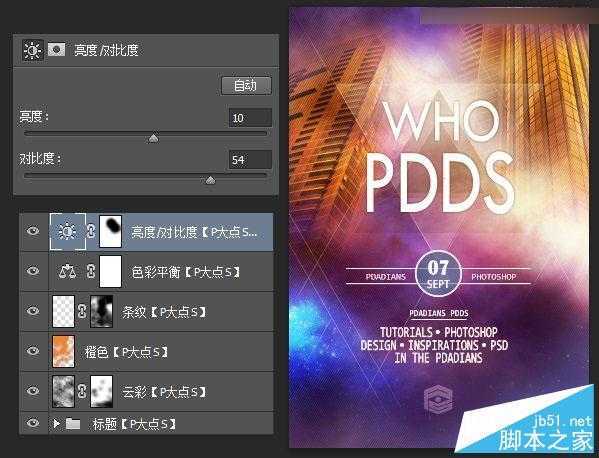Screen dimensions: 599x458
Task: Click the hexagon eye logo on poster
Action: click(438, 400)
